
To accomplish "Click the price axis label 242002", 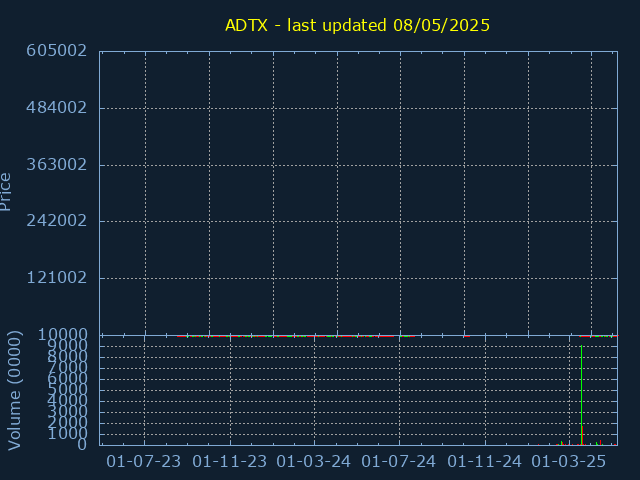I will 57,221.
